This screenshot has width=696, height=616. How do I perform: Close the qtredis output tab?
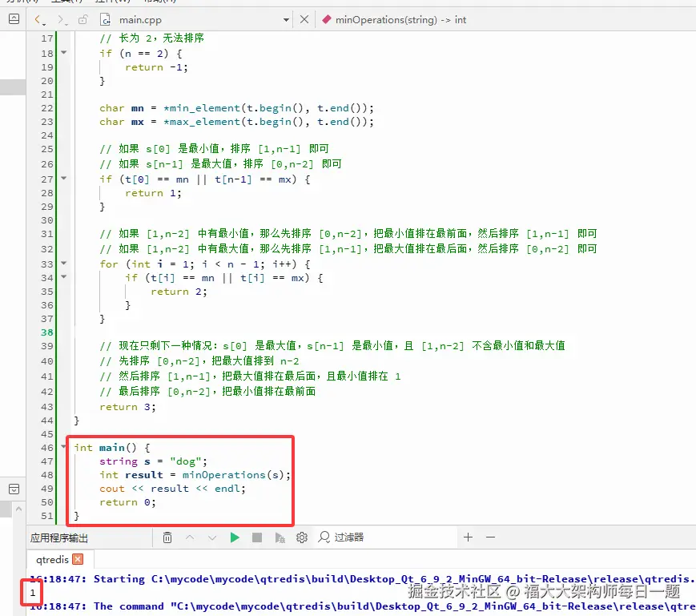(x=78, y=559)
